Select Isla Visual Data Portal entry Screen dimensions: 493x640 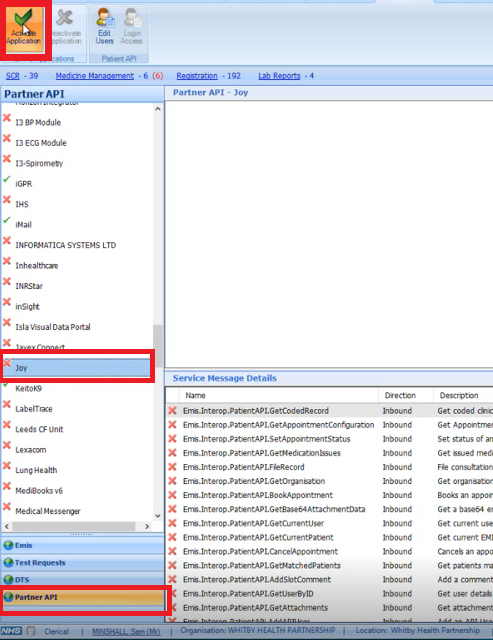pyautogui.click(x=53, y=327)
